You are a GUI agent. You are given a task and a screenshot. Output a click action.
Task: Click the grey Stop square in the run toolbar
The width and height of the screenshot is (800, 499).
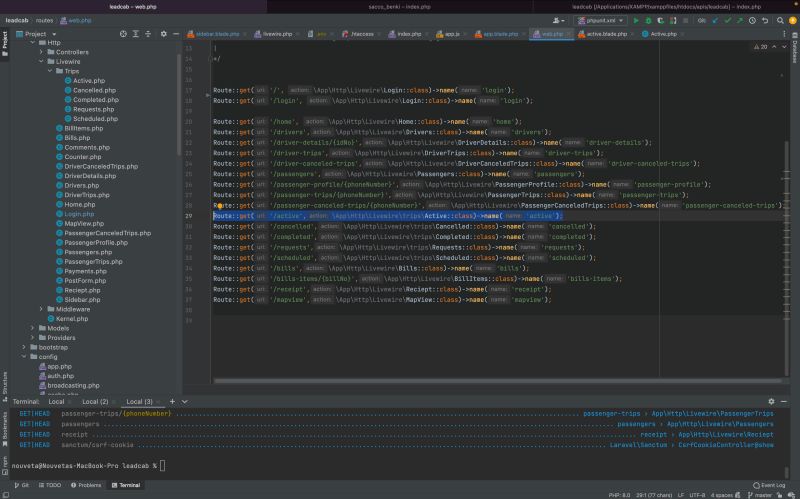686,20
